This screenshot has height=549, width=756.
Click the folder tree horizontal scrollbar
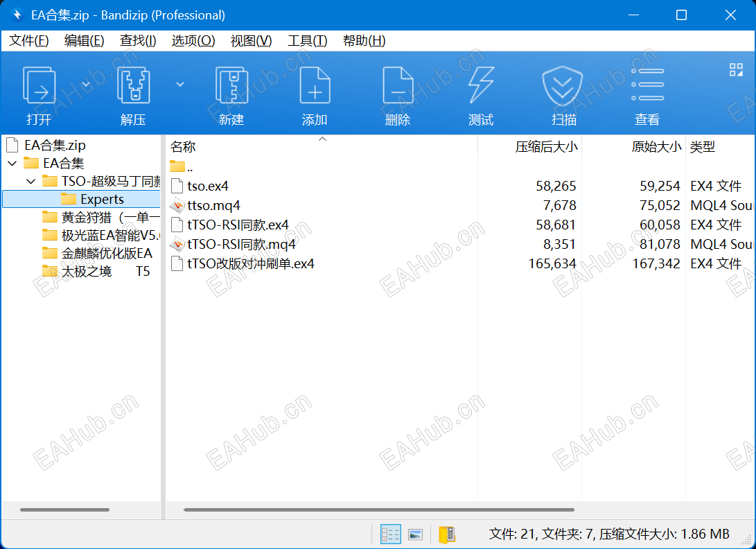[x=64, y=510]
